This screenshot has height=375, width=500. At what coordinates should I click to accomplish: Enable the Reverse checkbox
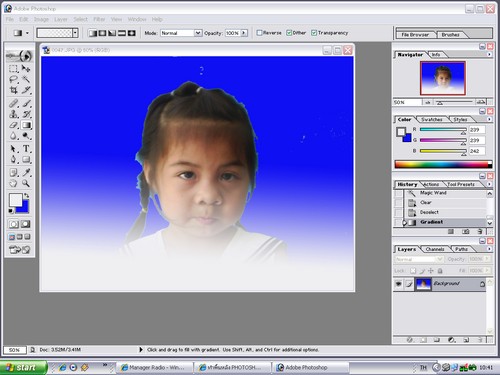259,33
